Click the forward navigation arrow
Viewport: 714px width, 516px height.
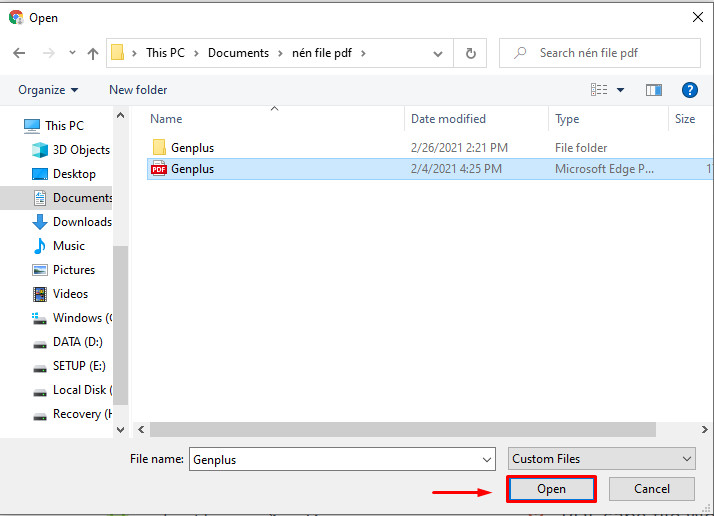click(48, 53)
